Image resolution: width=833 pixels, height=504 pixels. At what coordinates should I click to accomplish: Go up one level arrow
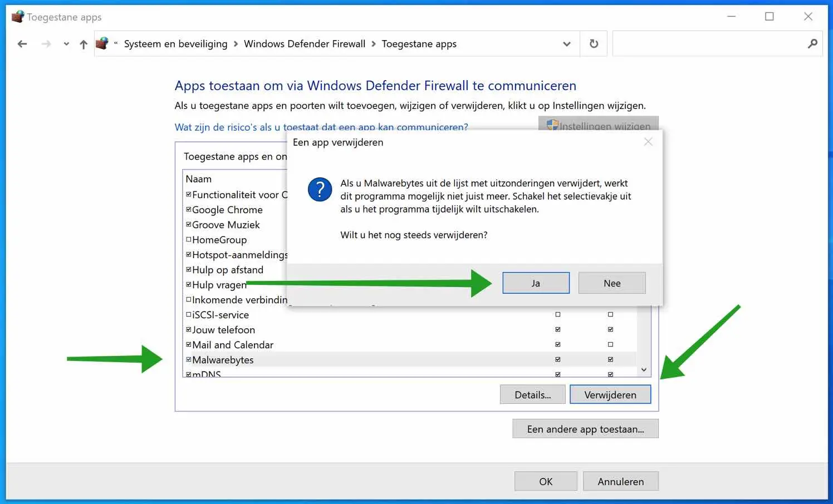[84, 44]
